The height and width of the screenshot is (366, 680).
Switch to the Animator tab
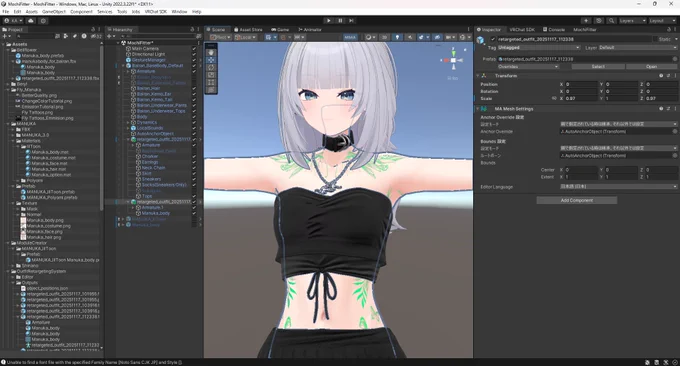point(310,29)
